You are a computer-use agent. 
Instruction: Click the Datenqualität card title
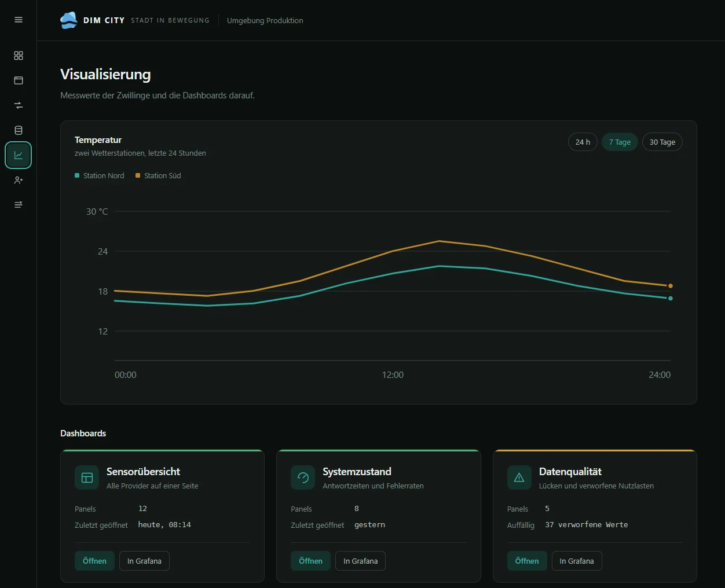tap(570, 472)
